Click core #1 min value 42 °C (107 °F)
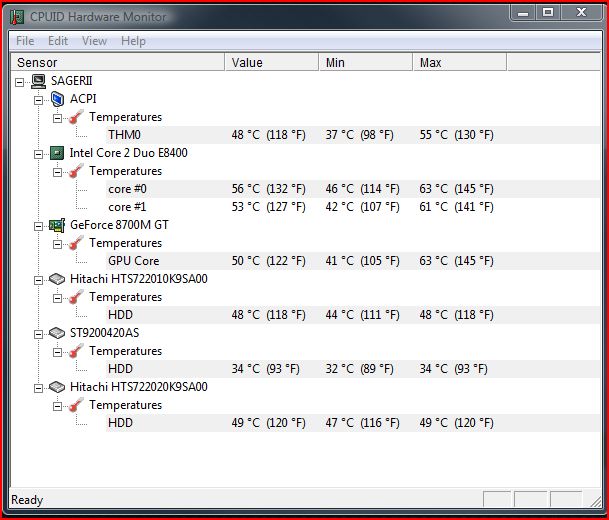This screenshot has width=609, height=520. (x=362, y=207)
